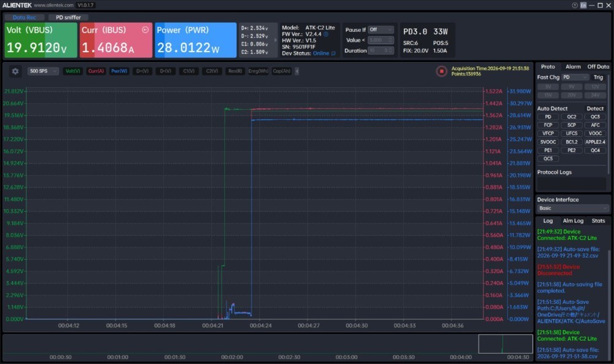Click the QC3 auto detect button
This screenshot has height=364, width=614.
click(x=595, y=117)
